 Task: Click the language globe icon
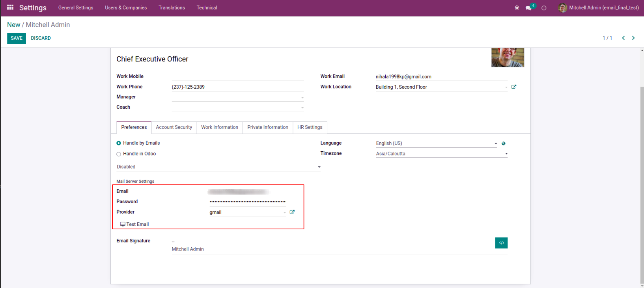point(503,143)
